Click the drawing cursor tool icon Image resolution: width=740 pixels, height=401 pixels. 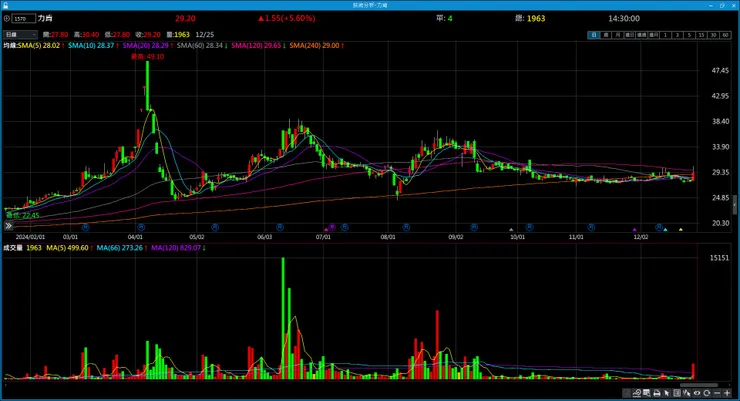(687, 393)
